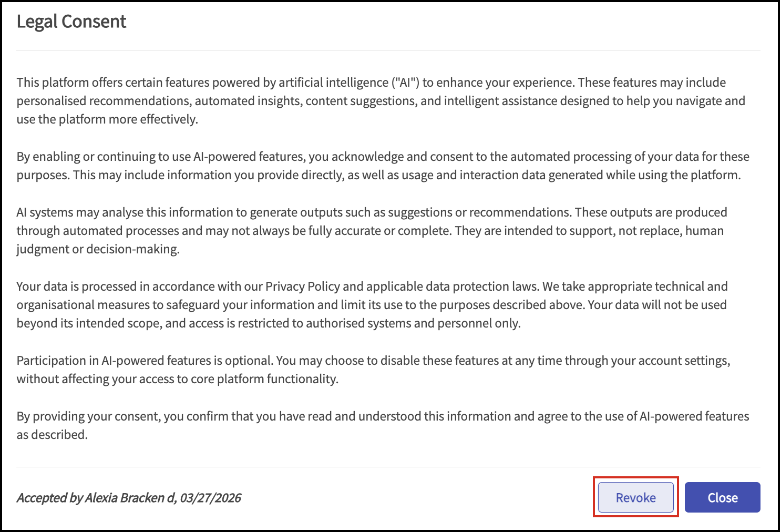Click the Revoke button

click(x=635, y=497)
